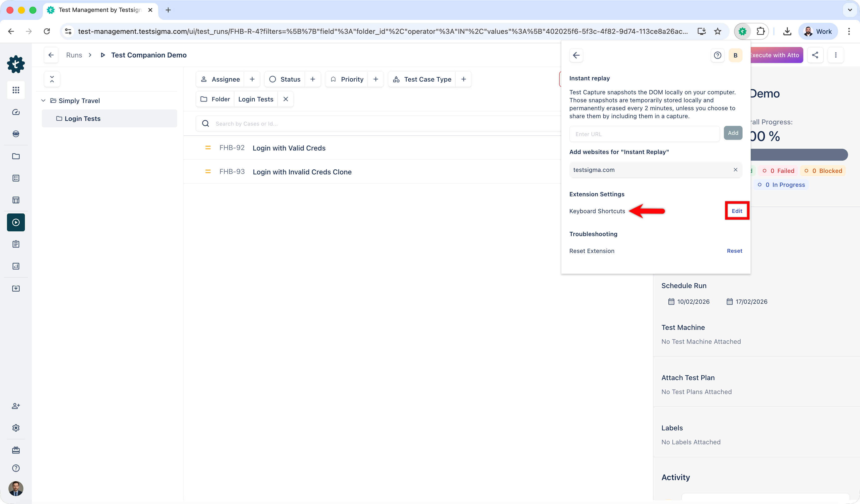Image resolution: width=860 pixels, height=504 pixels.
Task: Add a Priority filter value
Action: pos(376,79)
